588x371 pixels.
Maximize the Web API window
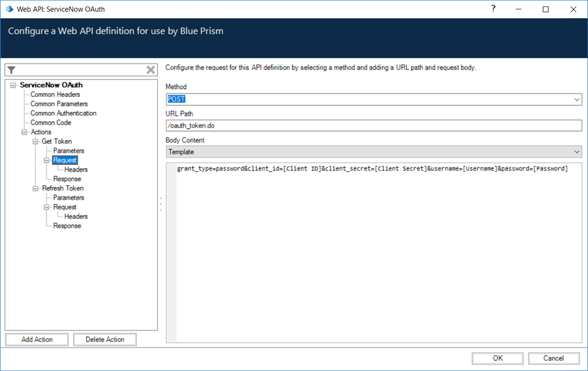546,9
